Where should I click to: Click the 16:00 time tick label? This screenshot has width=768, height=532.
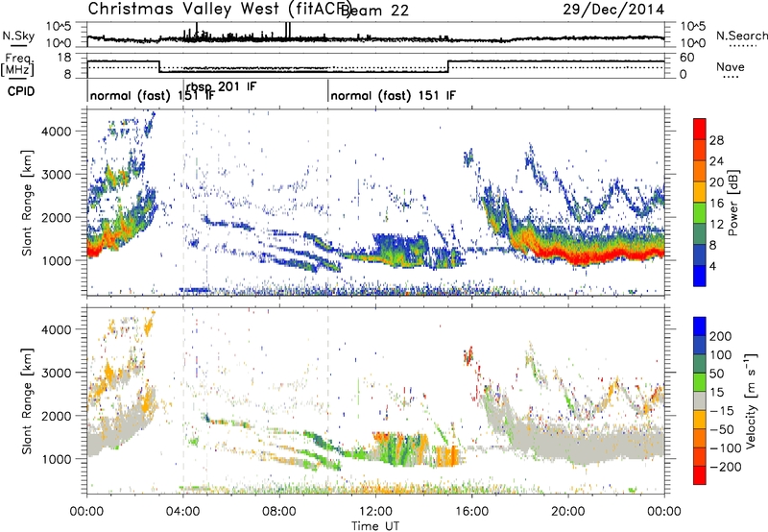pos(471,512)
